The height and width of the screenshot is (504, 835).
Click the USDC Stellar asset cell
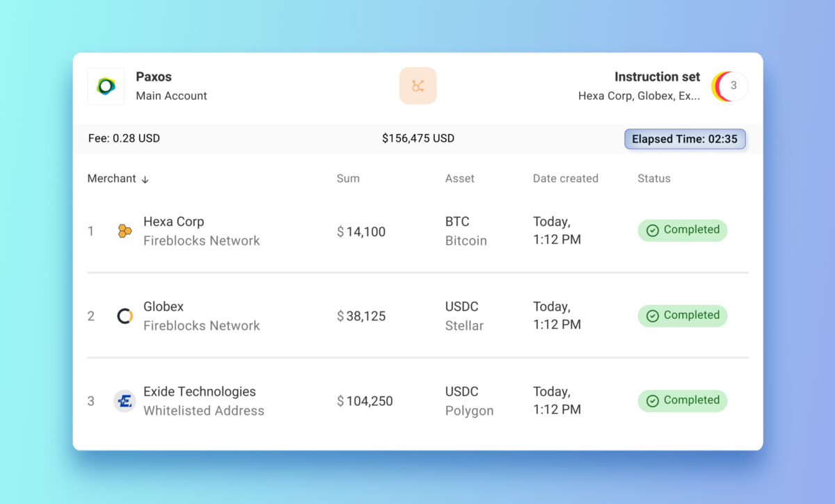pyautogui.click(x=465, y=316)
